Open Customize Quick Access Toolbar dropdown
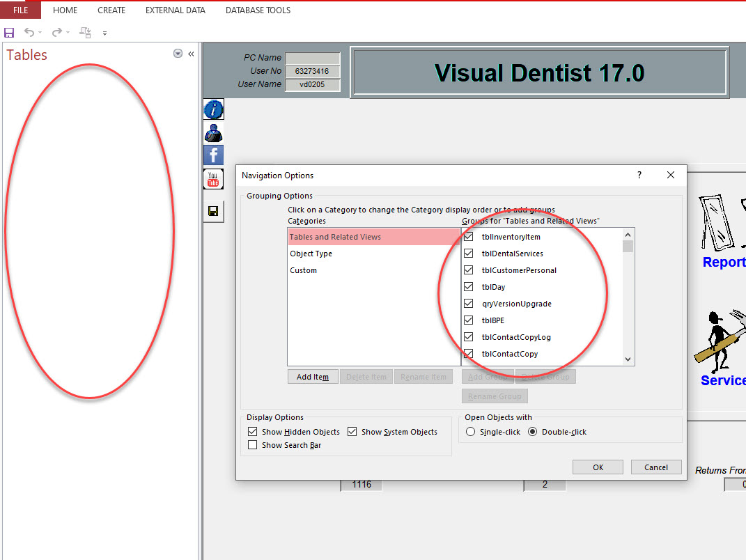 pos(104,33)
